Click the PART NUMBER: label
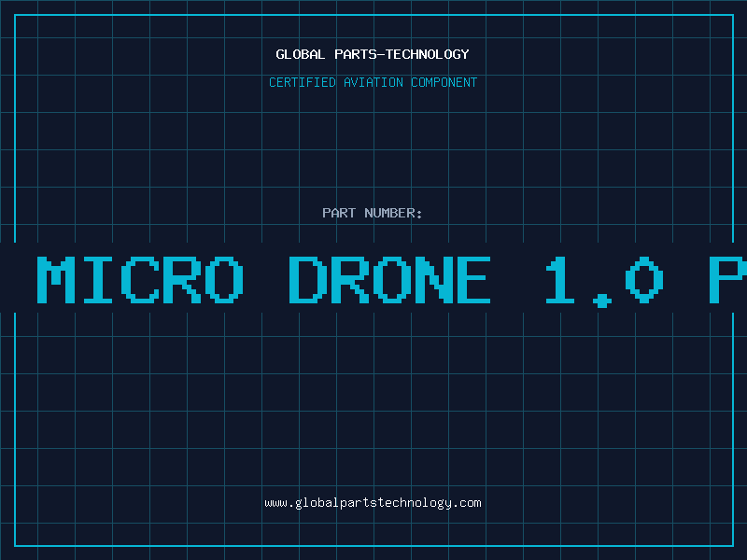 coord(373,213)
